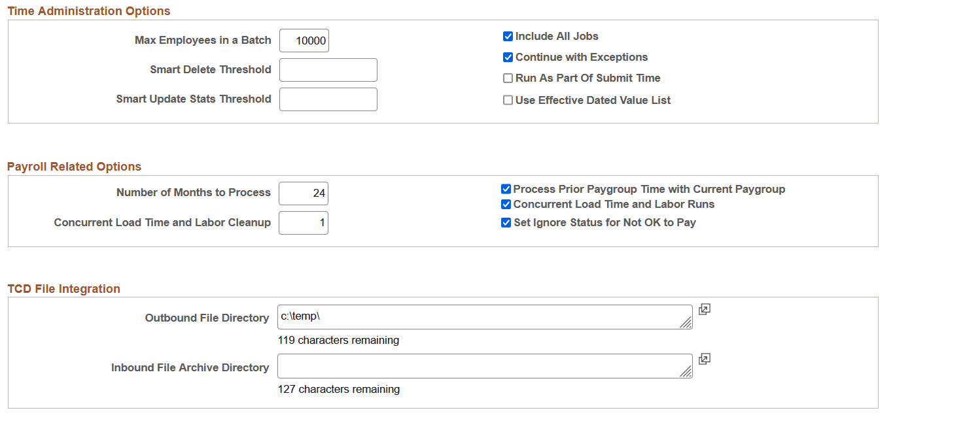Screen dimensions: 980x436
Task: Toggle Process Prior Paygroup Time with Current Paygroup
Action: click(x=506, y=190)
